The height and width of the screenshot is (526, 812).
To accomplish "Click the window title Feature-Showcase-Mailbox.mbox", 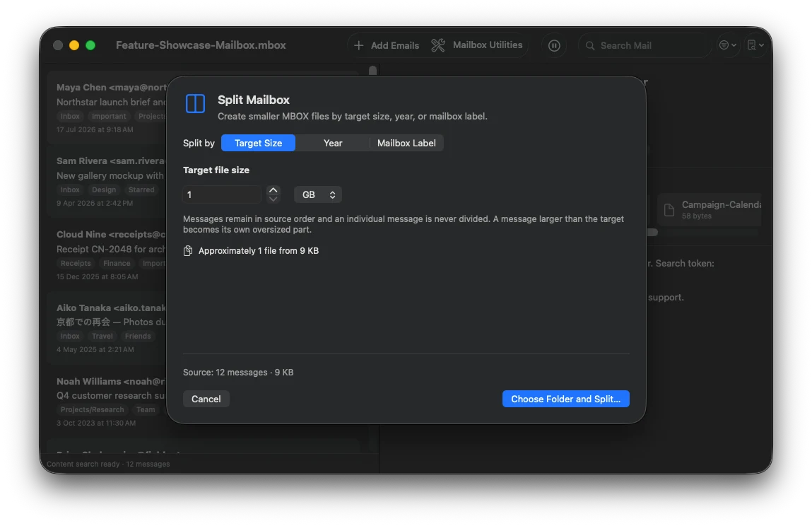I will tap(201, 45).
